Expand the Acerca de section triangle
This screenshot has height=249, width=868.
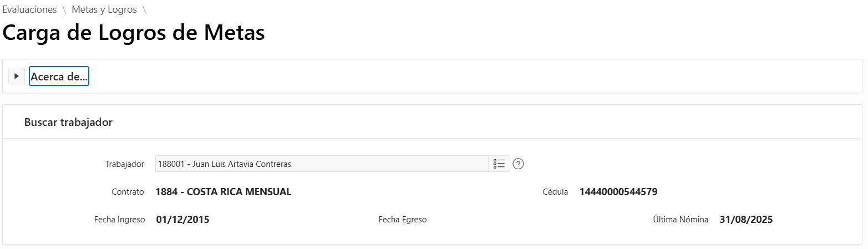(x=17, y=76)
